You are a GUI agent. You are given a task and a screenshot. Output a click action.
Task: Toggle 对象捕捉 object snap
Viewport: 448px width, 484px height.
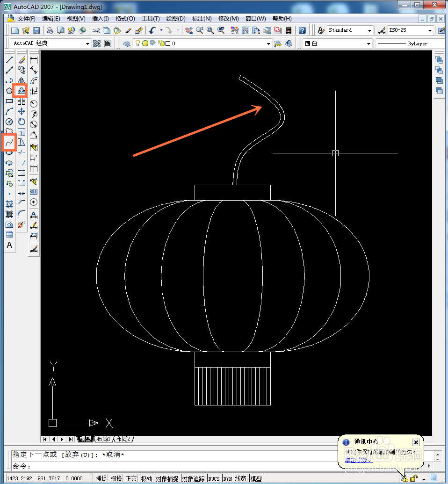tap(167, 478)
